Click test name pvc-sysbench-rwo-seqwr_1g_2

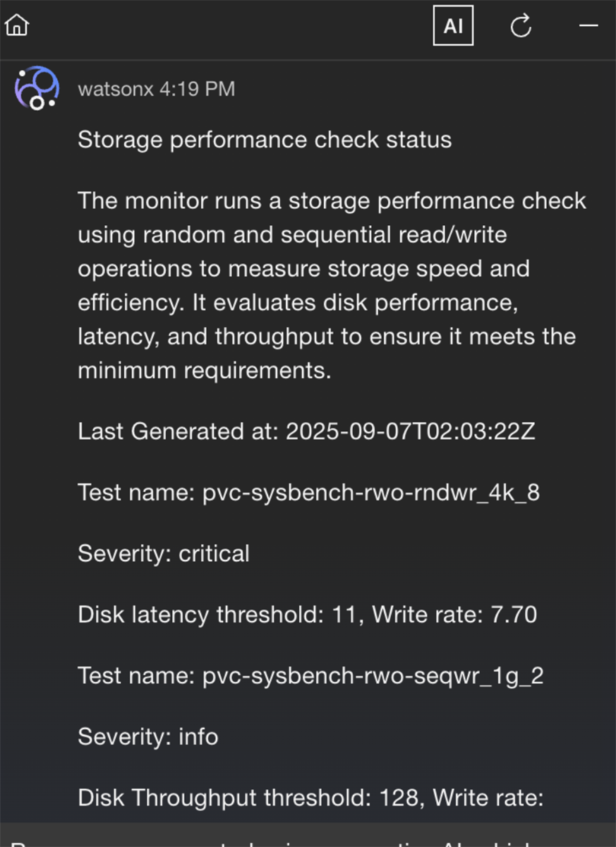point(373,676)
